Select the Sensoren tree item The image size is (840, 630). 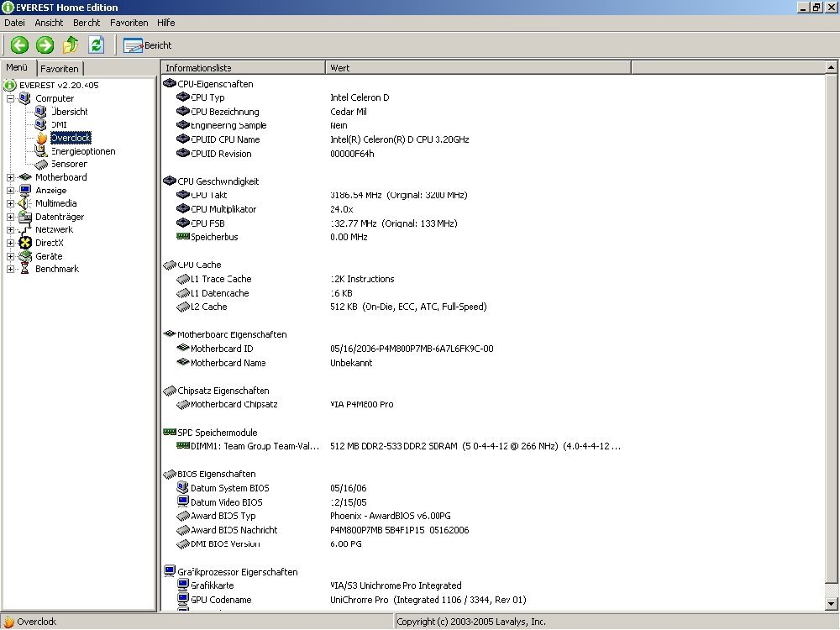pos(69,165)
